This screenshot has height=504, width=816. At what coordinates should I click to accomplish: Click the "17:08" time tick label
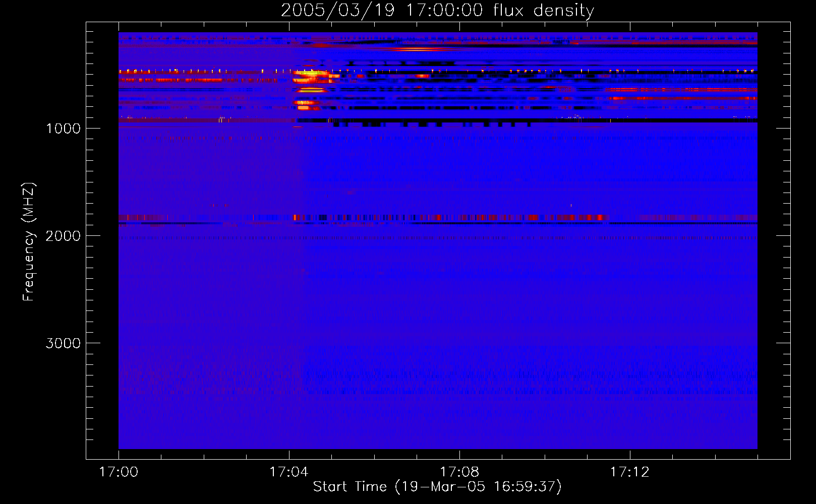pyautogui.click(x=459, y=472)
